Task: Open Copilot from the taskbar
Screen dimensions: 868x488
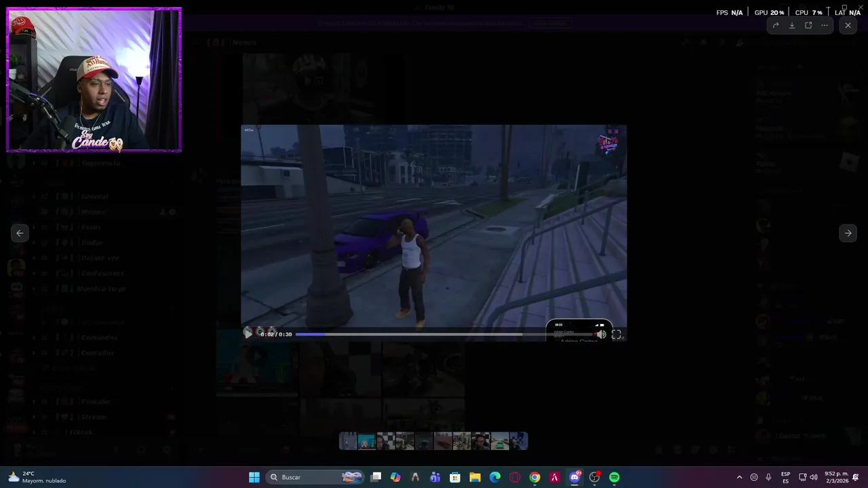Action: click(x=396, y=477)
